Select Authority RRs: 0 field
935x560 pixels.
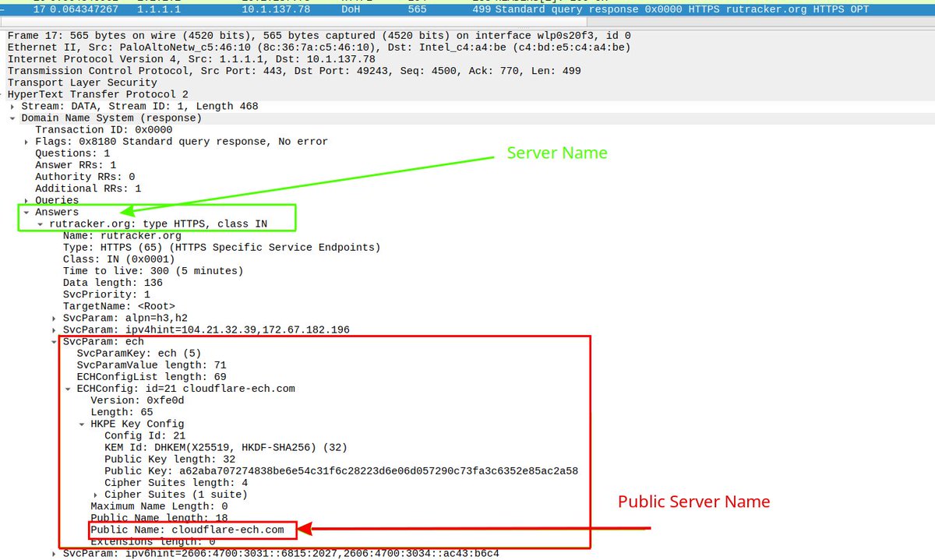pos(85,177)
